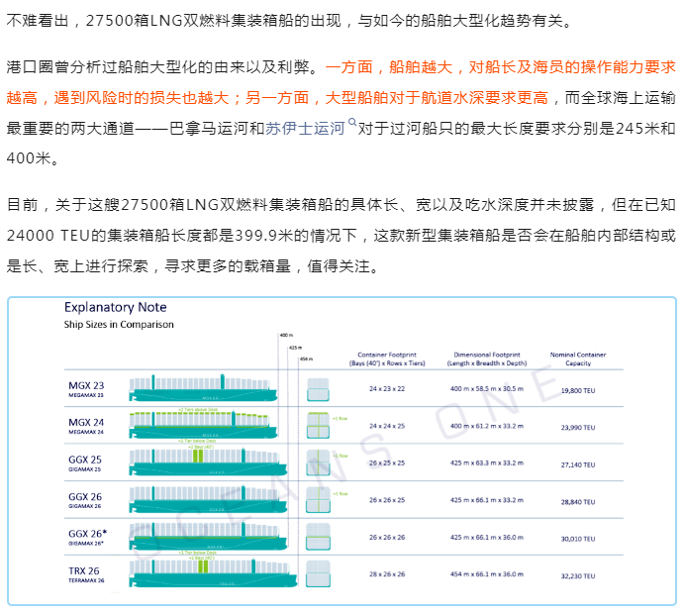Click the 'Nominal Container Capacity' column header

pyautogui.click(x=578, y=359)
